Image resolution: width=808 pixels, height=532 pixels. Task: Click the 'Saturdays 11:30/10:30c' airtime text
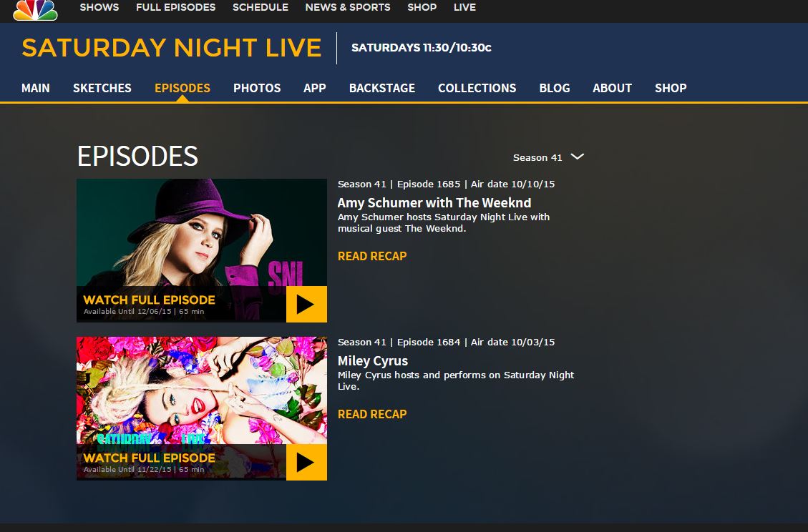point(421,48)
